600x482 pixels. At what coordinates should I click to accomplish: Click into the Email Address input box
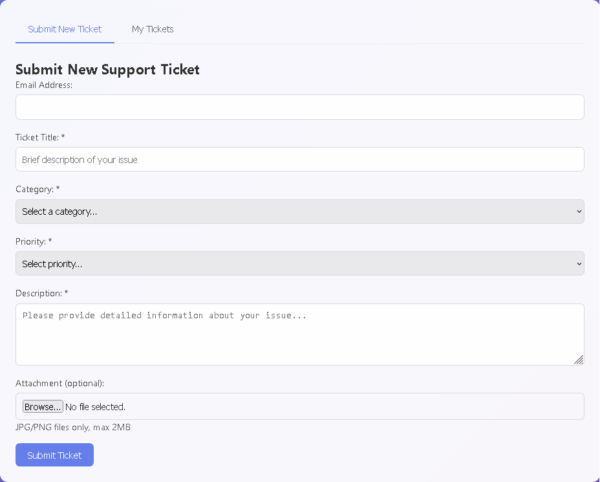300,107
